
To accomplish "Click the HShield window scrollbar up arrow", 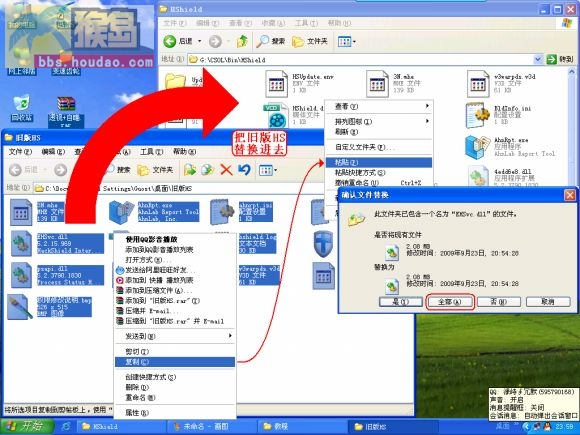I will point(572,71).
